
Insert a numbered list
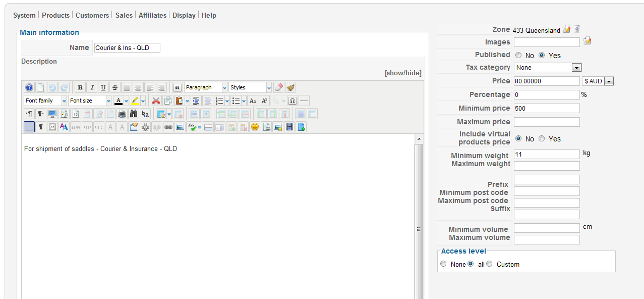pyautogui.click(x=219, y=101)
